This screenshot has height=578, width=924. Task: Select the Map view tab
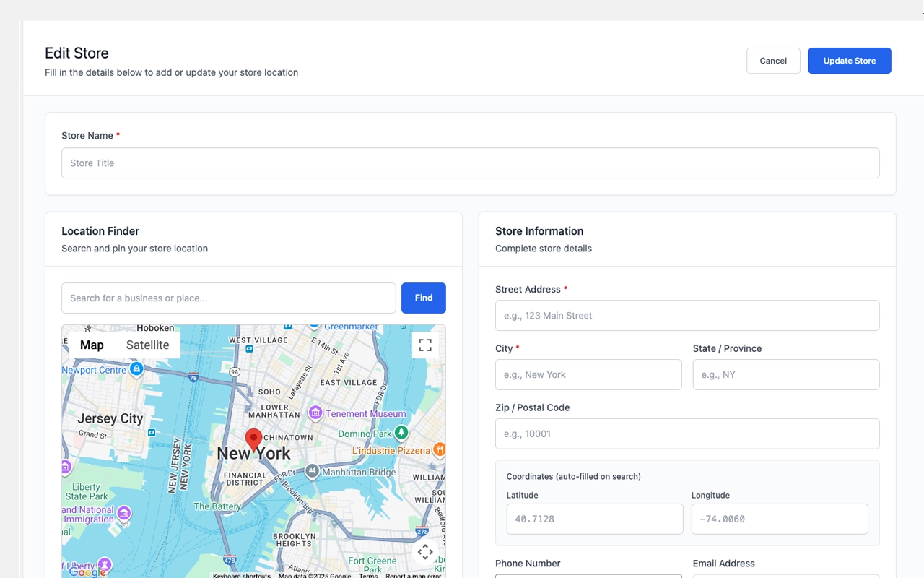(x=91, y=345)
